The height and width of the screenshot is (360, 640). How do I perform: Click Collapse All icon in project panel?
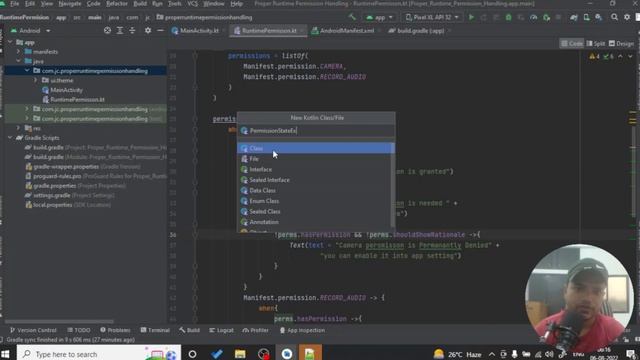[x=132, y=31]
